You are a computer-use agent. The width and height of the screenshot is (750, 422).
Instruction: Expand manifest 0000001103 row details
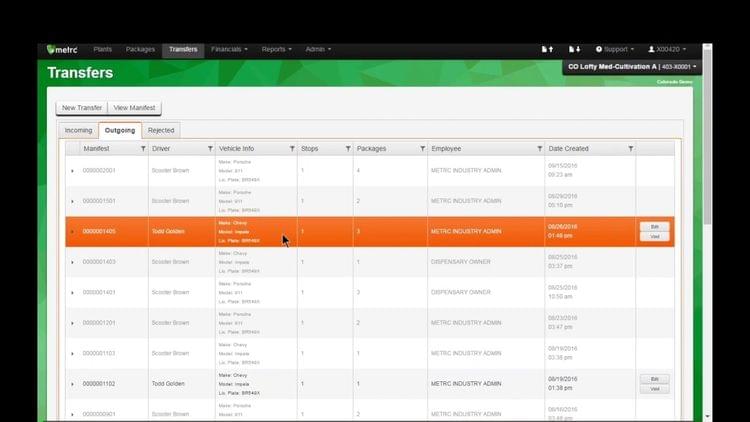(72, 354)
